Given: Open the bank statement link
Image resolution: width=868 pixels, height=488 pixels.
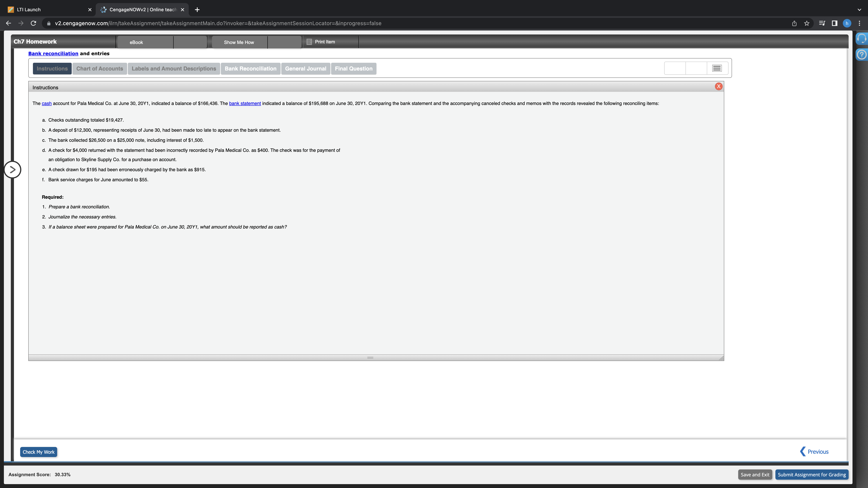Looking at the screenshot, I should click(245, 103).
